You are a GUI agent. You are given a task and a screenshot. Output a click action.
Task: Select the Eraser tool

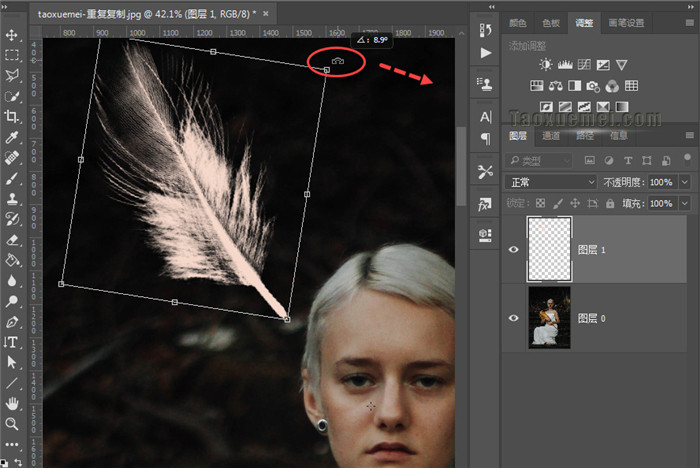12,240
